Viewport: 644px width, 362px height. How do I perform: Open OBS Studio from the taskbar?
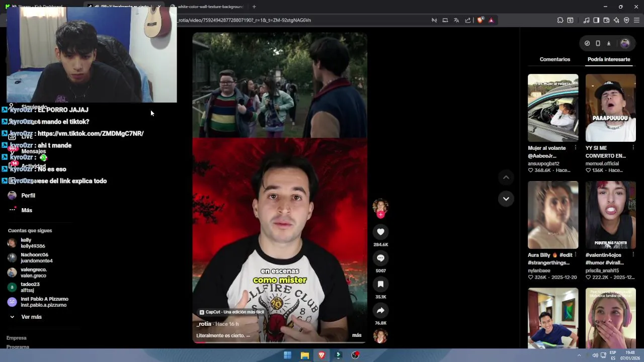(356, 355)
